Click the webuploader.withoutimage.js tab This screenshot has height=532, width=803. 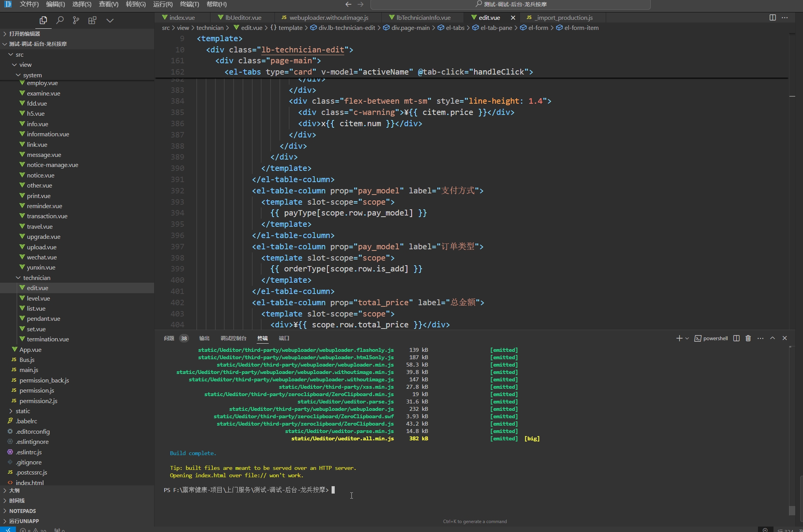[x=328, y=17]
